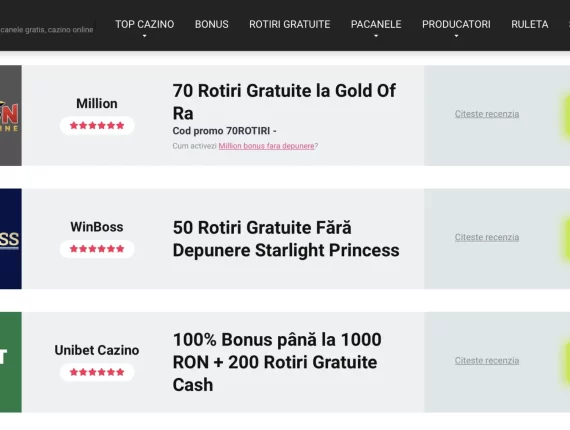
Task: Read the Million review via Citeste recenzia
Action: coord(487,114)
